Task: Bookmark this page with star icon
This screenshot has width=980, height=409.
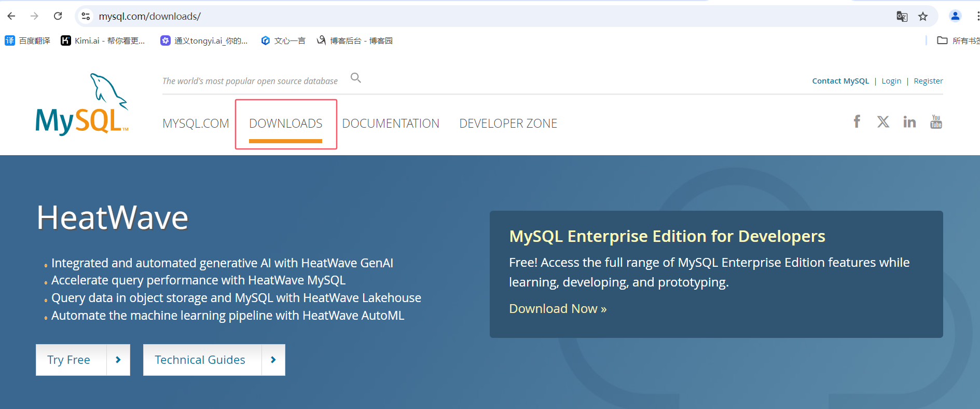Action: [923, 17]
